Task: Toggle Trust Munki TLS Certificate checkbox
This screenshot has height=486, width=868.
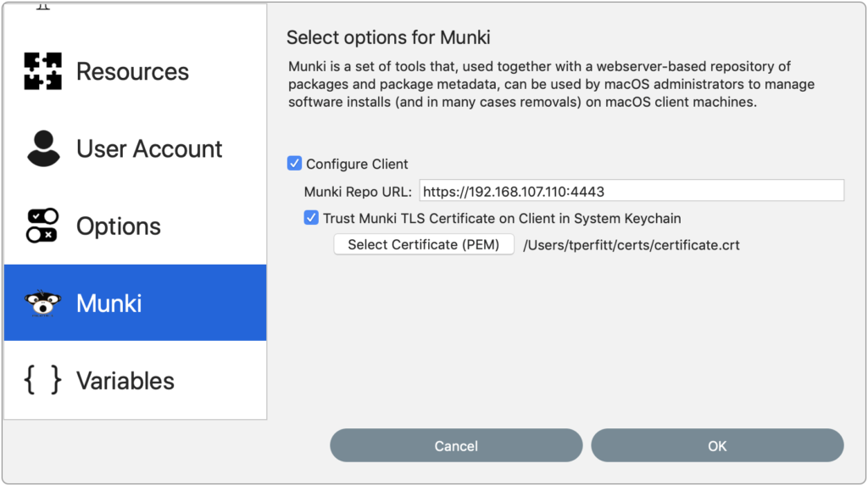Action: click(311, 218)
